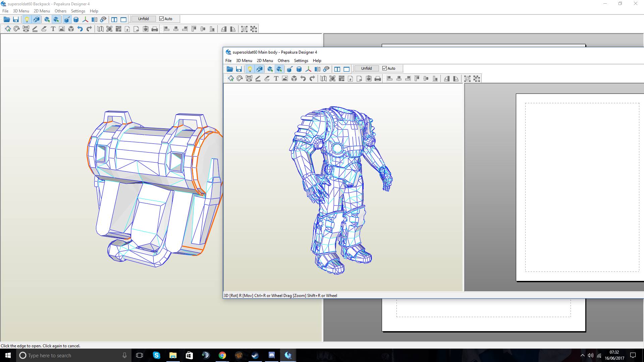Viewport: 644px width, 362px height.
Task: Show the 3D axis icon in Main body window
Action: (308, 69)
